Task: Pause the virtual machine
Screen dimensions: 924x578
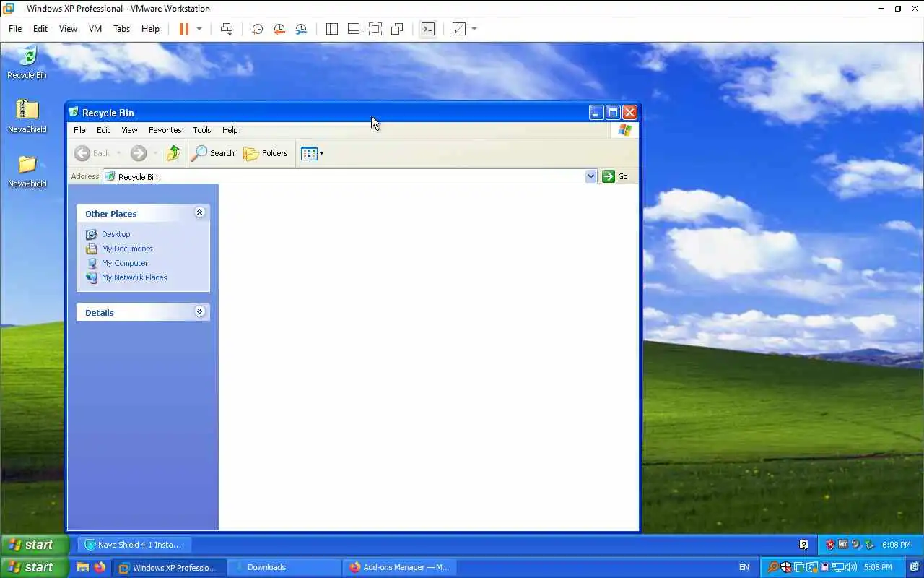Action: click(x=183, y=29)
